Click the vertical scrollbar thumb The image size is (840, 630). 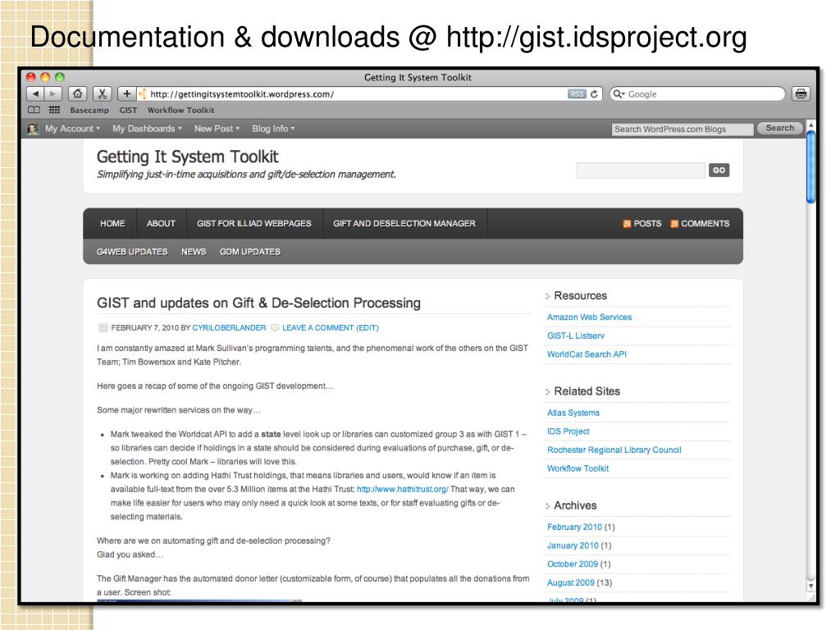click(x=811, y=167)
